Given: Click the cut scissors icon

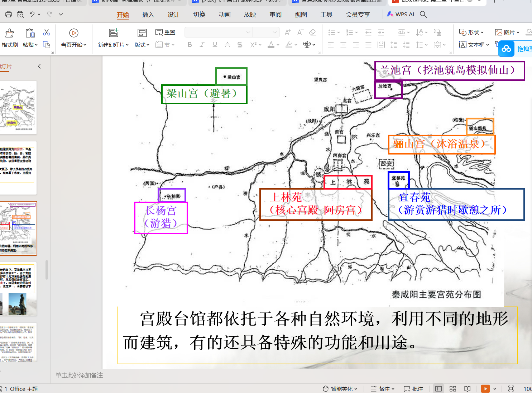Looking at the screenshot, I should pos(46,33).
